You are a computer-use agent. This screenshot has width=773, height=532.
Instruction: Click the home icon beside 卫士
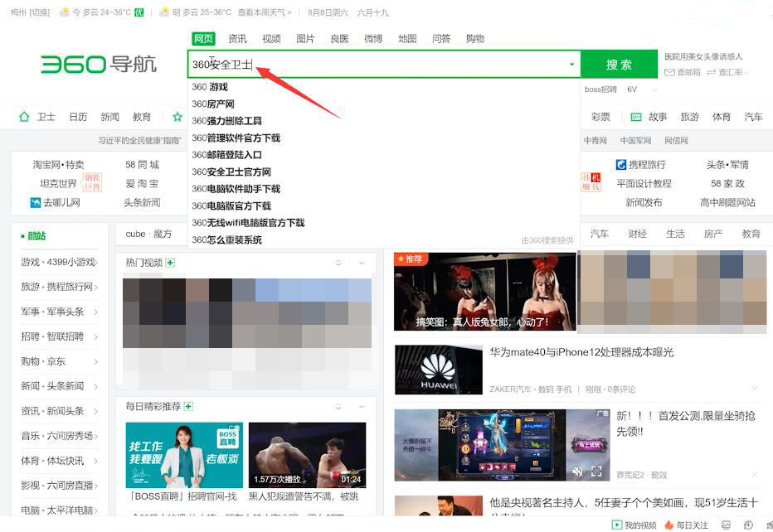coord(24,117)
